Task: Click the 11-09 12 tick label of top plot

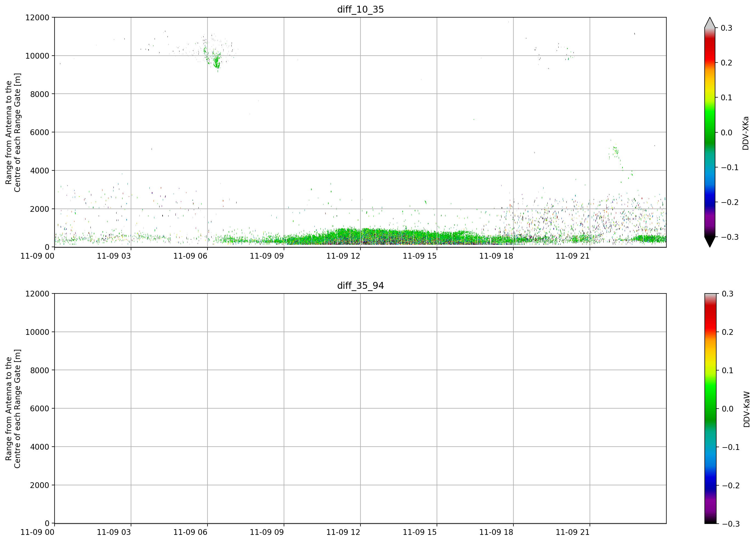Action: [x=343, y=256]
